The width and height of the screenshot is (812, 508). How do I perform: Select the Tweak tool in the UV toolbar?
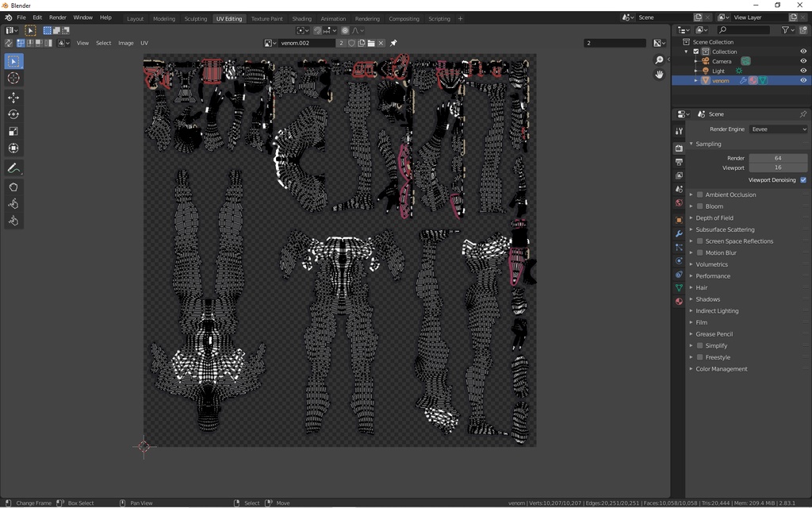point(13,61)
